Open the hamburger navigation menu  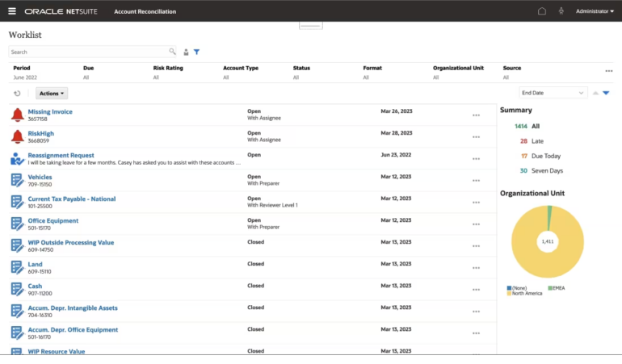pos(12,11)
